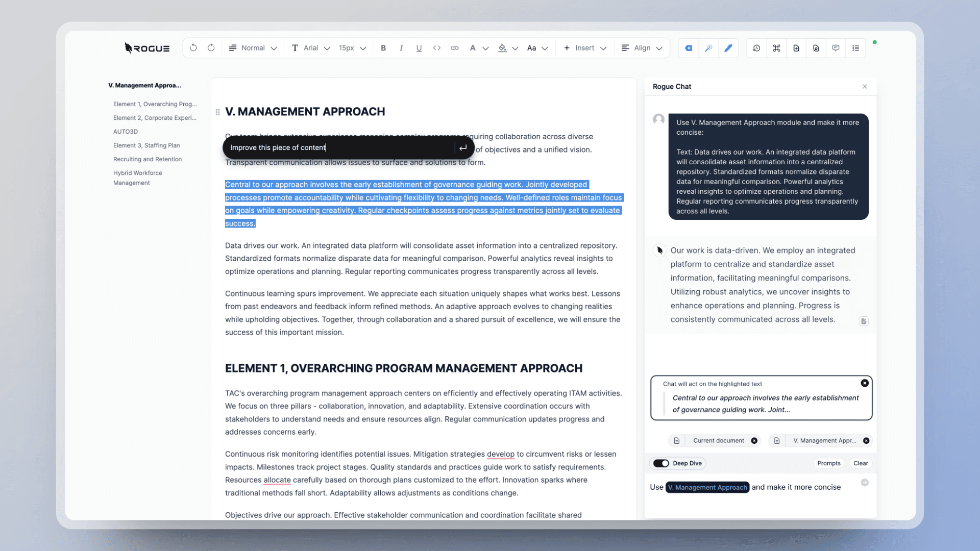Open the comments speech bubble icon

(x=836, y=48)
